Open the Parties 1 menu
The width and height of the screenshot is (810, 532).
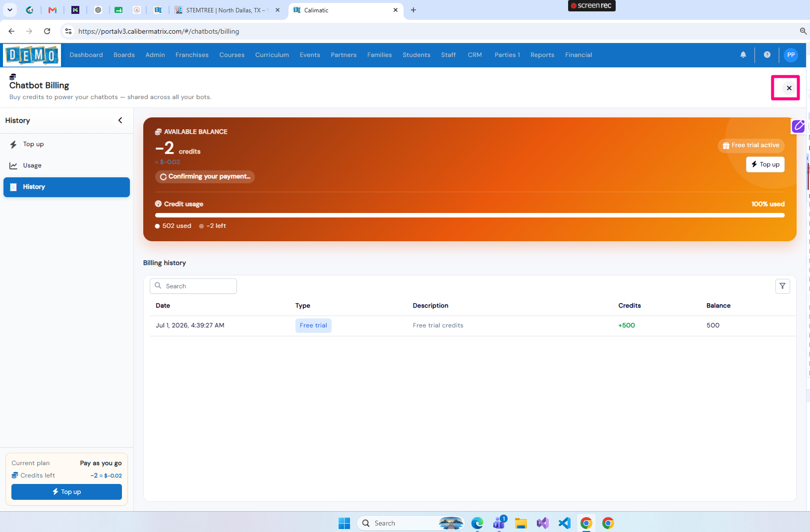coord(507,55)
